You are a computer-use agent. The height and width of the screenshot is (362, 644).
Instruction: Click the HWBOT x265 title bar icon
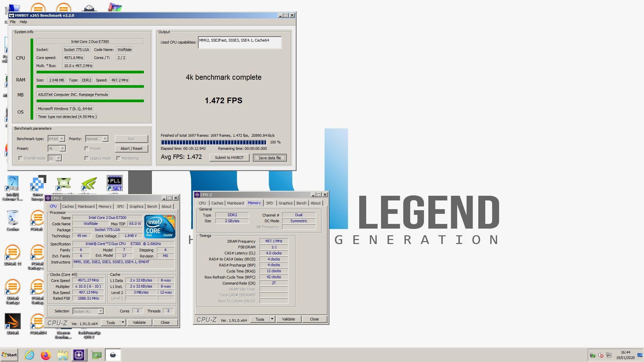pos(11,15)
